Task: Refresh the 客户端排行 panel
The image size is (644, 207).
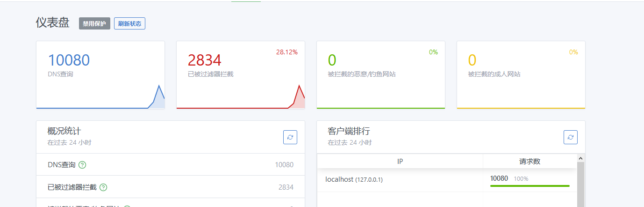Action: [x=571, y=137]
